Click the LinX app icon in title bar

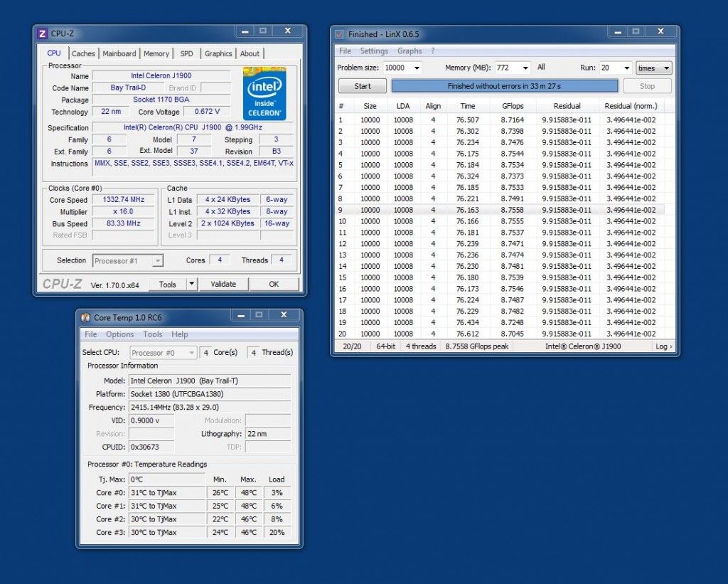(x=340, y=34)
